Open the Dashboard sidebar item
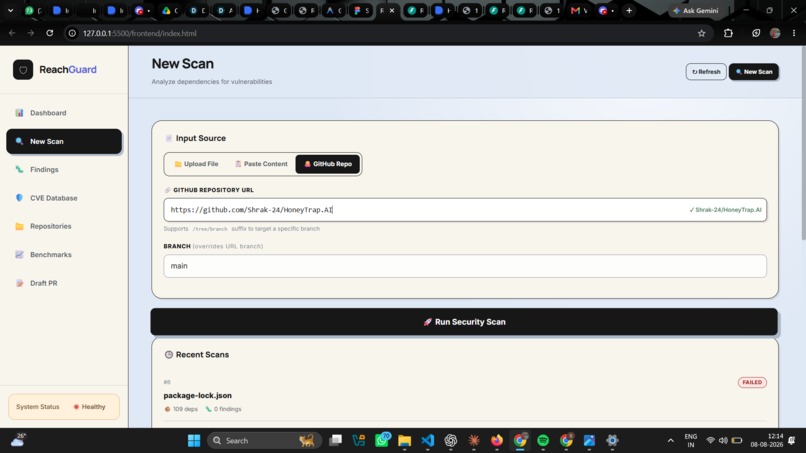 (x=64, y=113)
